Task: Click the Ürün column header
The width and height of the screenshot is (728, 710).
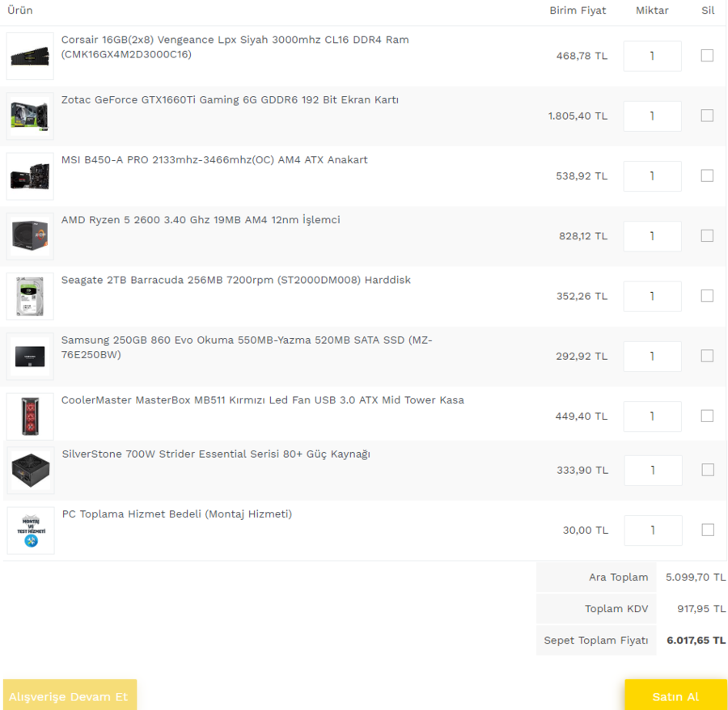Action: click(20, 11)
